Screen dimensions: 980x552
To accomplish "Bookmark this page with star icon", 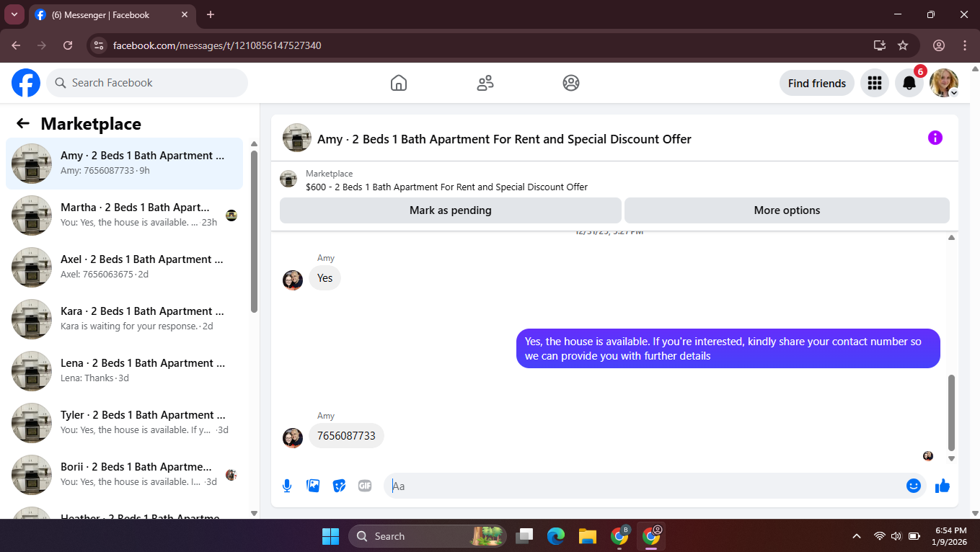I will tap(903, 45).
